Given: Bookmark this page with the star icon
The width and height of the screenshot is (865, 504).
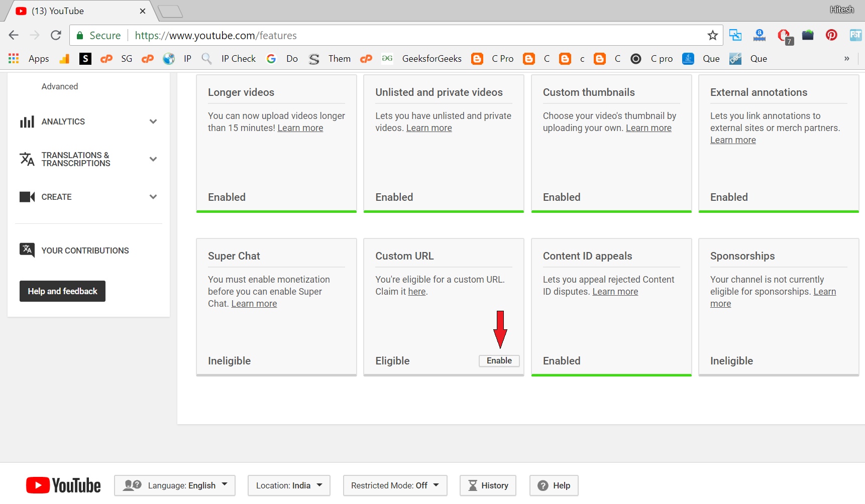Looking at the screenshot, I should coord(712,35).
